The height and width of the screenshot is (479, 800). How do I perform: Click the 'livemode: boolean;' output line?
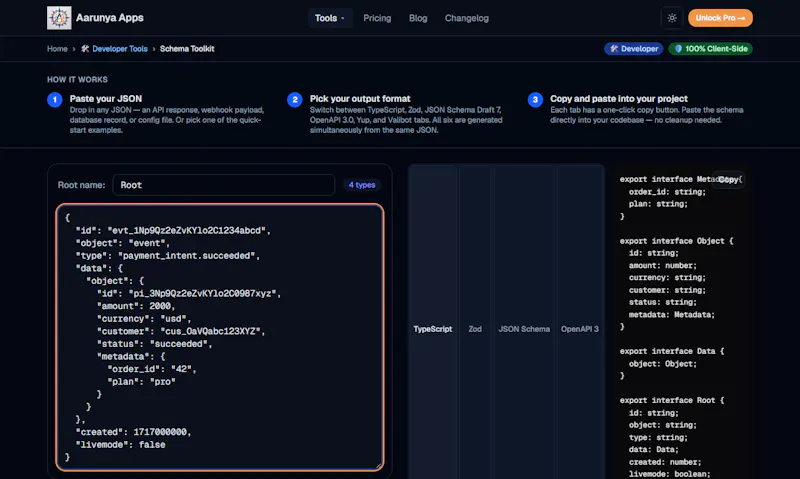click(669, 474)
